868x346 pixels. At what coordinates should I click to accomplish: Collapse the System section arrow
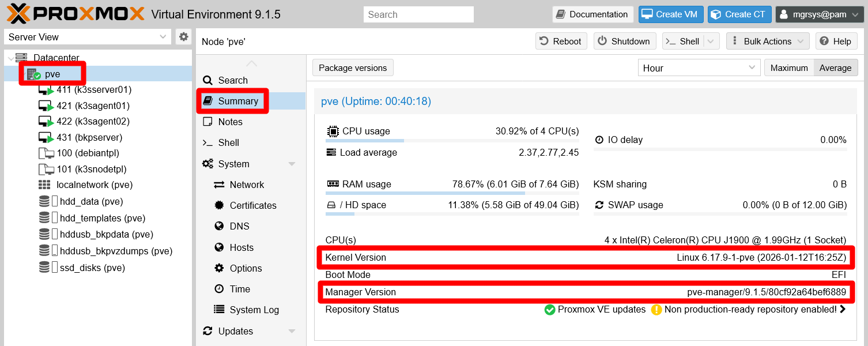(292, 164)
